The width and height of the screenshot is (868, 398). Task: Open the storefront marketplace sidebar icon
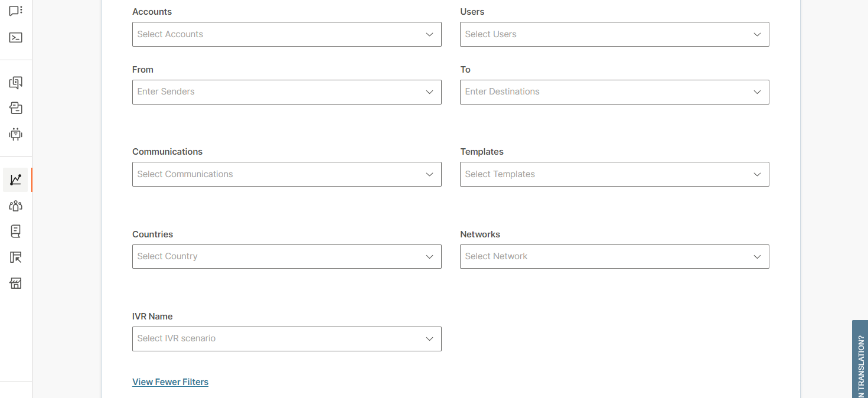[x=16, y=283]
